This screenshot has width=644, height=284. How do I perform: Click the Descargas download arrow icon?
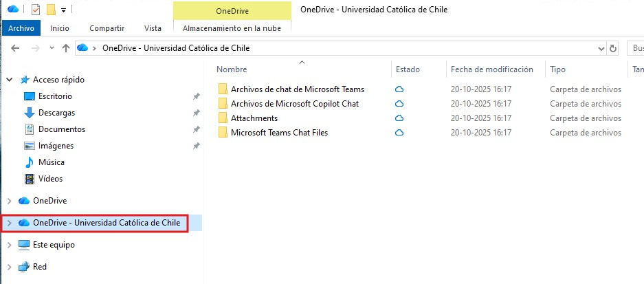pos(30,113)
